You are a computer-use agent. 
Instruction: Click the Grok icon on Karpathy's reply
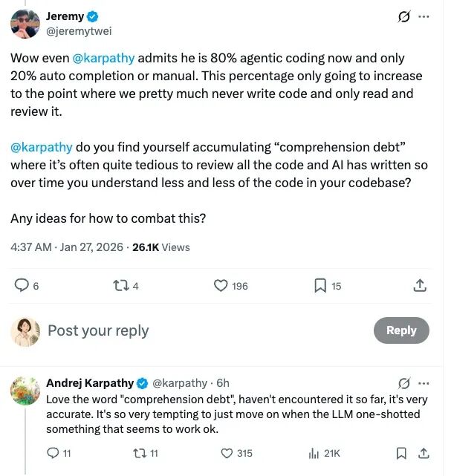[x=404, y=383]
